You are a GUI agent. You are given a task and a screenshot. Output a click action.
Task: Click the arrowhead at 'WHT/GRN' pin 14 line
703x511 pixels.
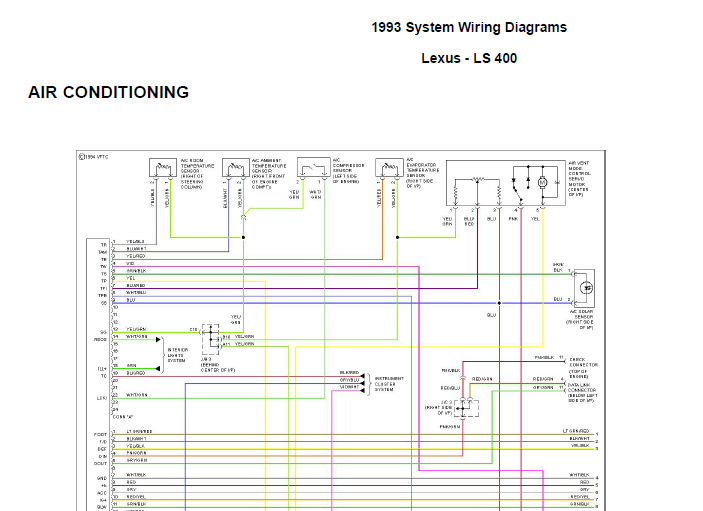tap(158, 340)
